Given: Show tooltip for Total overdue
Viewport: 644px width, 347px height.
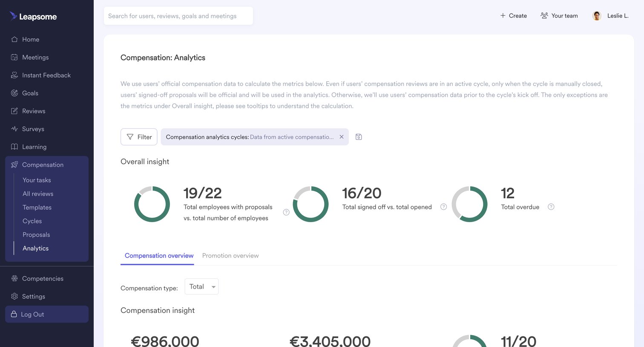Looking at the screenshot, I should point(551,207).
